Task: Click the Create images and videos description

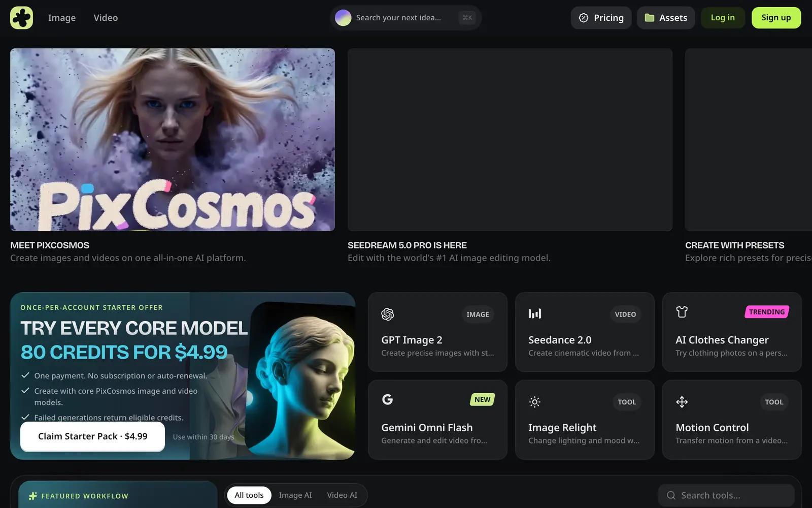Action: [x=128, y=258]
